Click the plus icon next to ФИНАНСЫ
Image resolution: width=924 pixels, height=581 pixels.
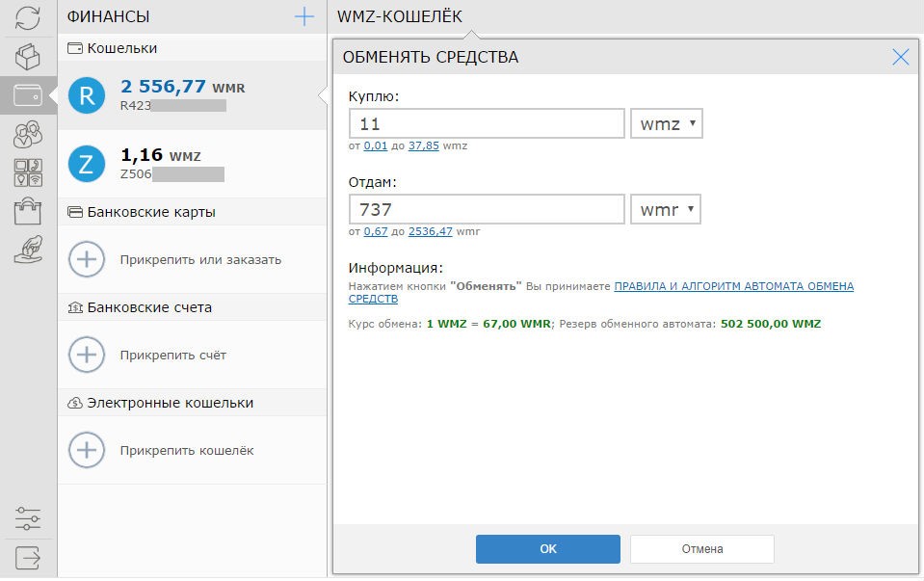304,16
